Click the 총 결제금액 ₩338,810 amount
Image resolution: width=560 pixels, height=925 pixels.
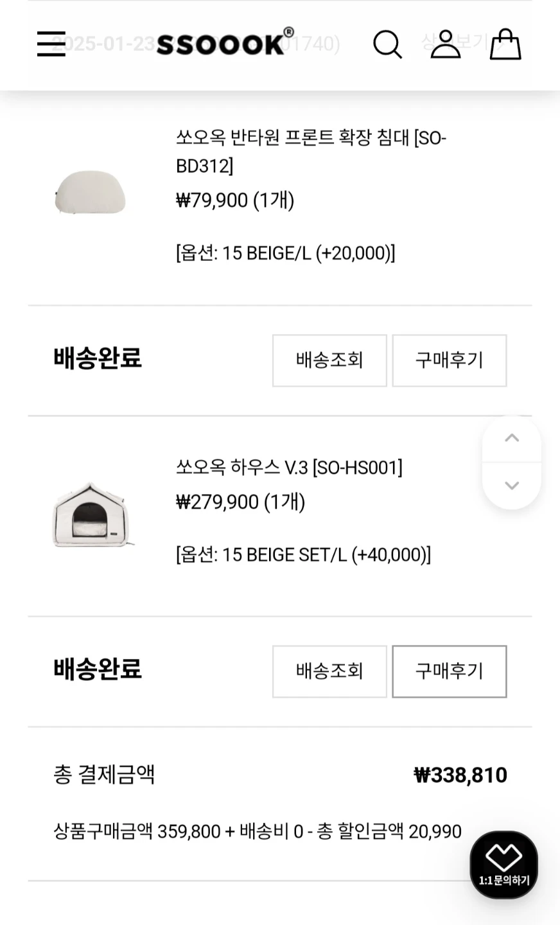(x=460, y=775)
